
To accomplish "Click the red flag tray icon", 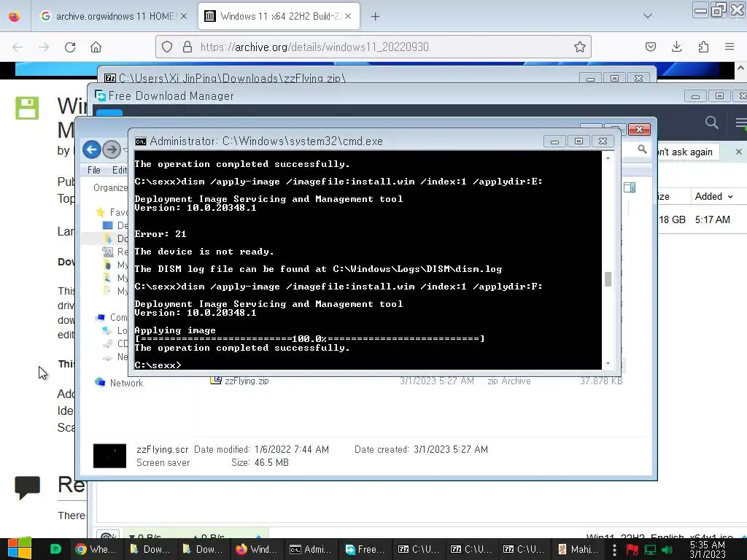I will (632, 550).
